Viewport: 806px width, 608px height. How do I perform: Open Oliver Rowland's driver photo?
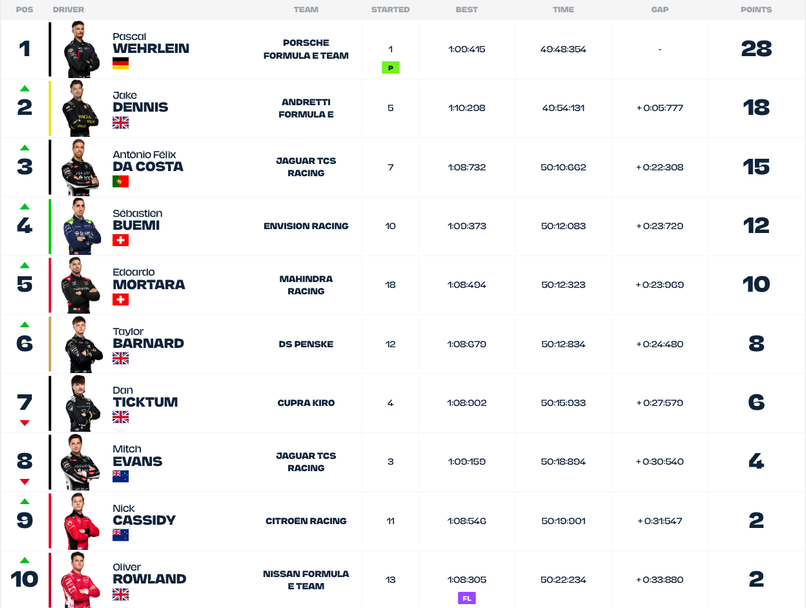81,580
